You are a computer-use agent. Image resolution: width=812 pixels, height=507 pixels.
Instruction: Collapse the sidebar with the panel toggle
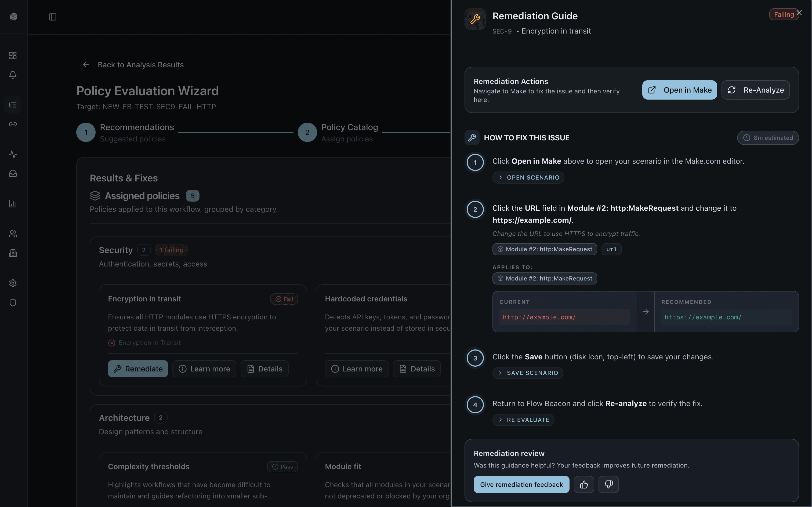(53, 17)
